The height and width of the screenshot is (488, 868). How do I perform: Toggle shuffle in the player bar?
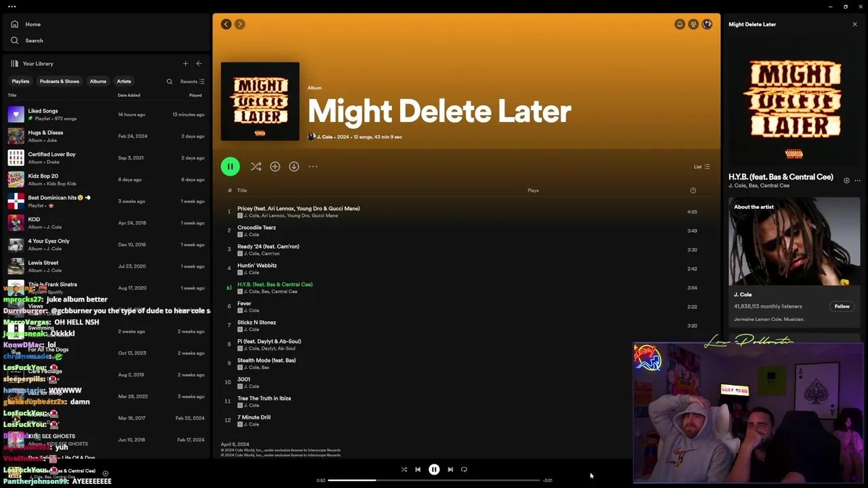pyautogui.click(x=404, y=469)
